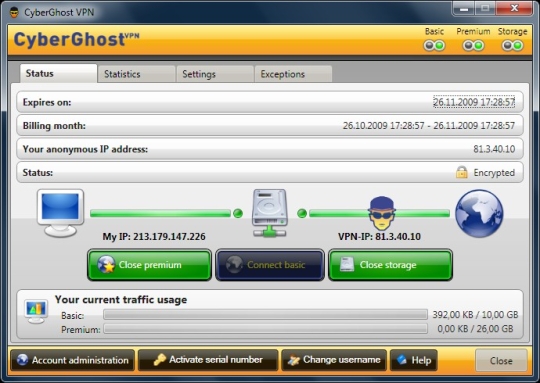Viewport: 540px width, 383px height.
Task: Click the Connect basic button
Action: (270, 265)
